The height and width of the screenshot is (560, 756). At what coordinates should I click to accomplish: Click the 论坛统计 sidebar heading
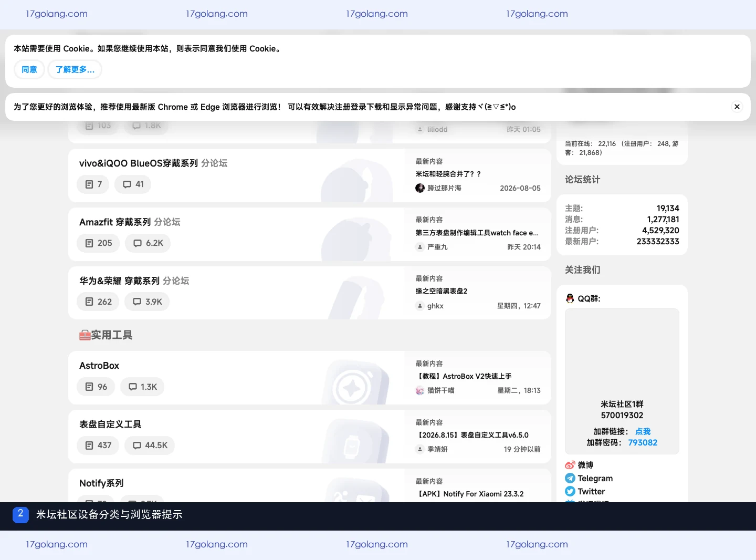[x=582, y=179]
